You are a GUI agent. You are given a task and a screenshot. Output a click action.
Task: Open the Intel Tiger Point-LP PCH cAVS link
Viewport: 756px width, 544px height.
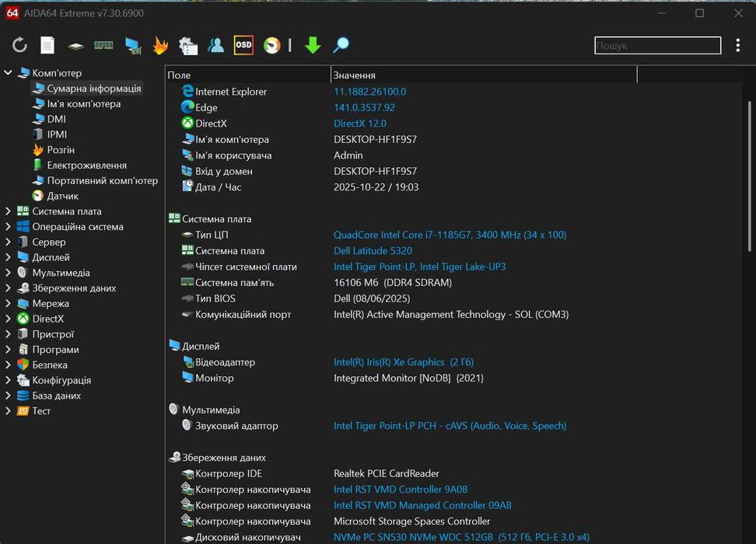tap(450, 425)
